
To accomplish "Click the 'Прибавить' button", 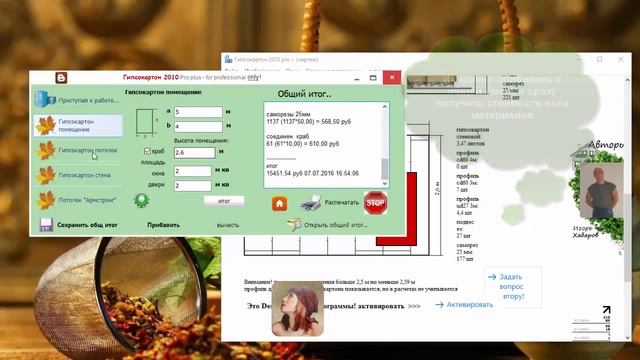I will pyautogui.click(x=163, y=225).
